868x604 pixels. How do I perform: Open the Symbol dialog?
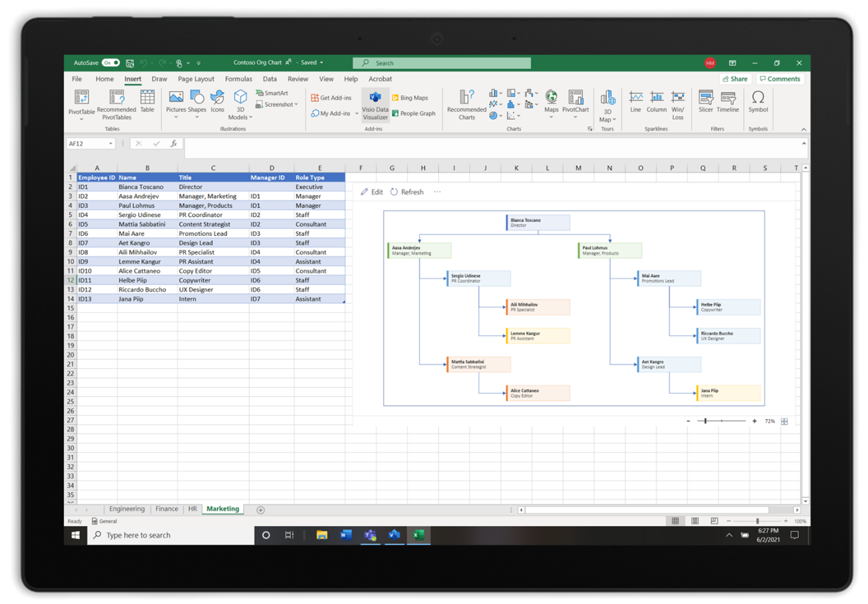[x=758, y=102]
